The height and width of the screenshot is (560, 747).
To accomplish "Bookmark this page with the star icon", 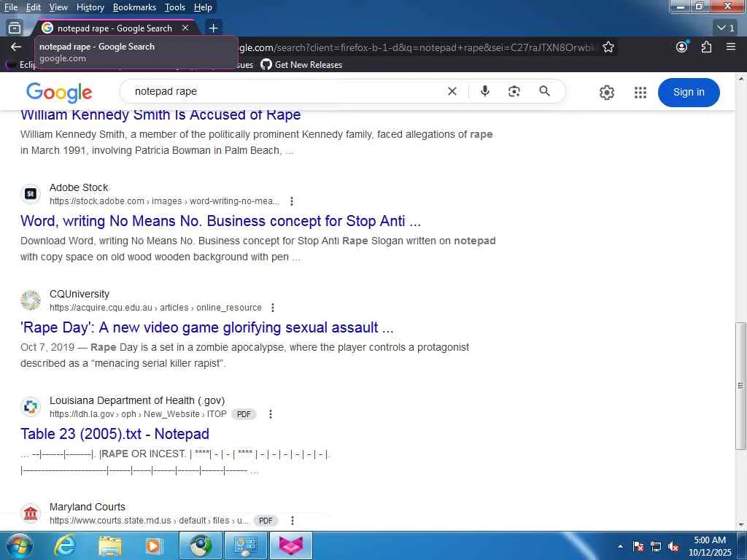I will tap(608, 47).
